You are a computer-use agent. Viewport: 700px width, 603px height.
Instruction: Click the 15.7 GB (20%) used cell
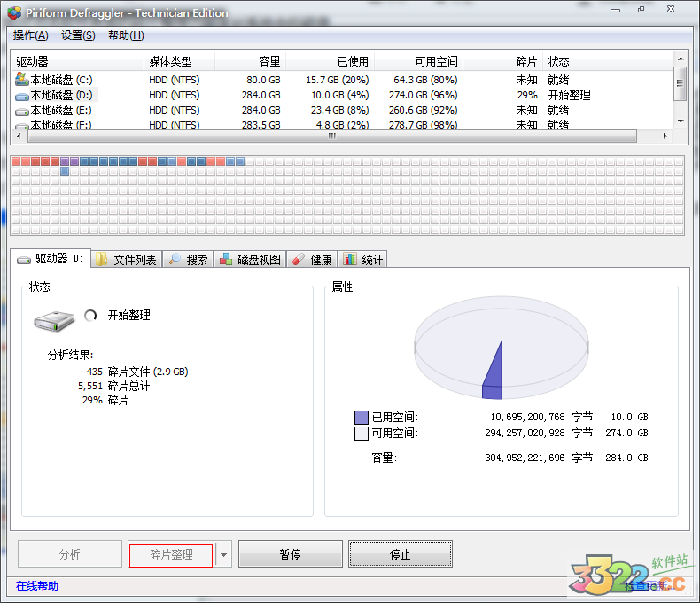coord(338,80)
